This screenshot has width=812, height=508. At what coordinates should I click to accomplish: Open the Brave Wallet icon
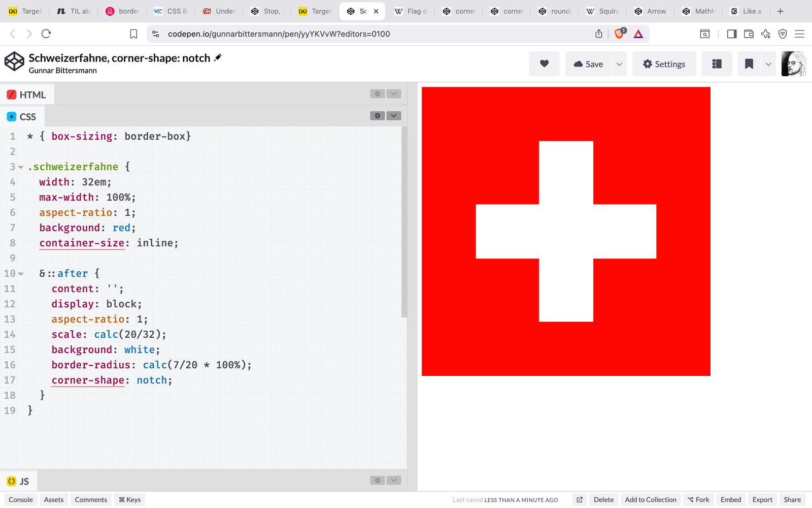pyautogui.click(x=749, y=34)
